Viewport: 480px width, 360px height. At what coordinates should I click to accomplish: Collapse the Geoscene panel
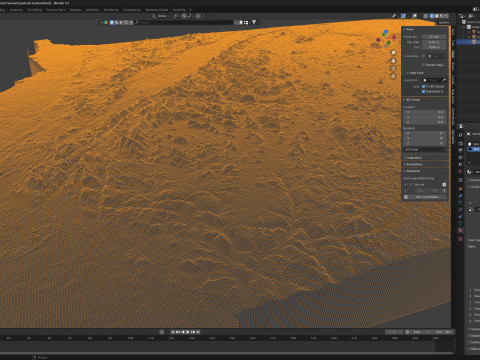click(412, 171)
